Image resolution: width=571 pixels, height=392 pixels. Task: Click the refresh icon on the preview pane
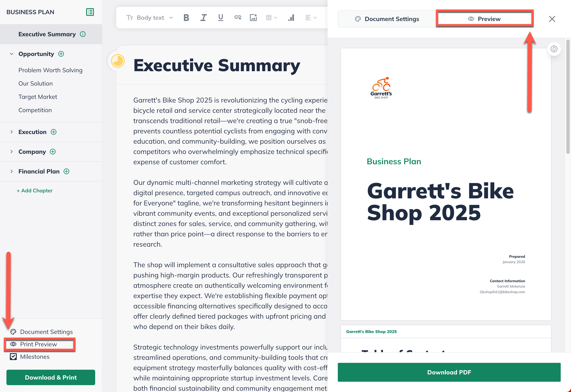[x=554, y=49]
